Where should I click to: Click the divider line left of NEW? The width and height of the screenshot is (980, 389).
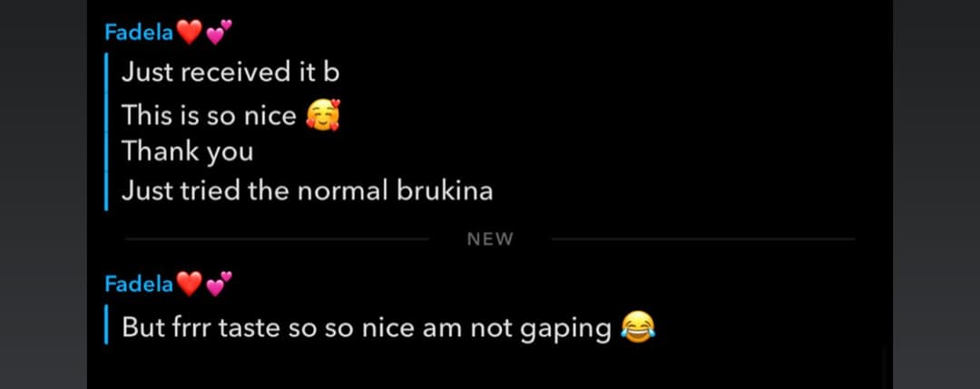tap(277, 239)
